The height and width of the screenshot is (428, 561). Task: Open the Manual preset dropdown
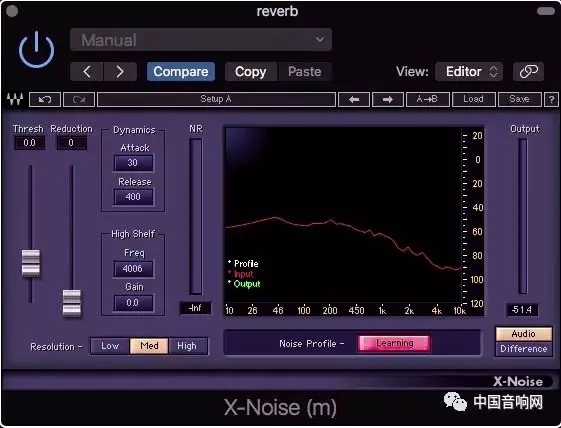point(201,40)
